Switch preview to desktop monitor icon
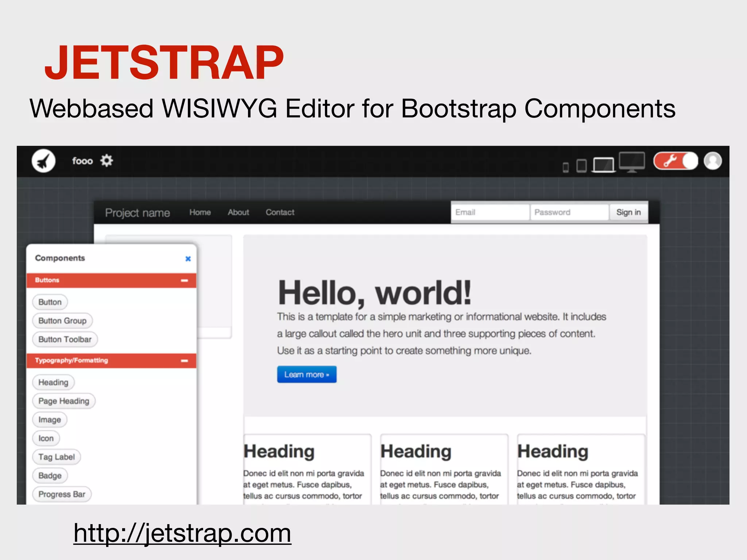Image resolution: width=747 pixels, height=560 pixels. (x=632, y=162)
